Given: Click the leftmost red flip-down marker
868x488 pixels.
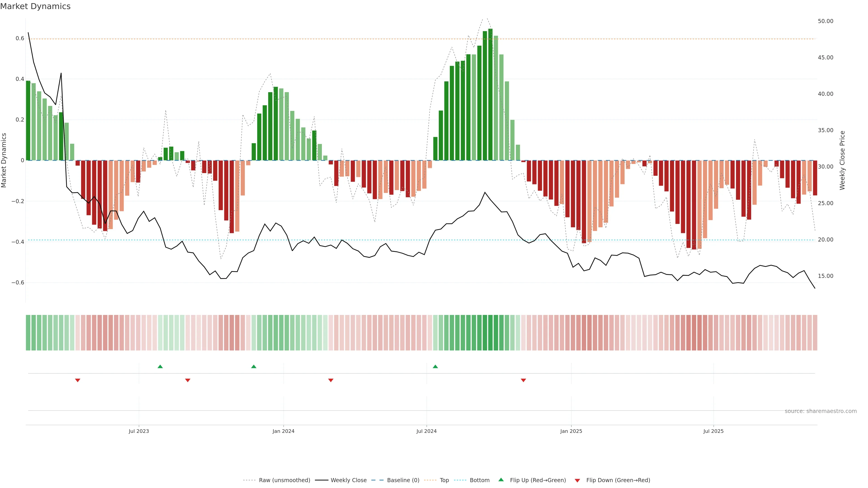Looking at the screenshot, I should click(x=78, y=380).
